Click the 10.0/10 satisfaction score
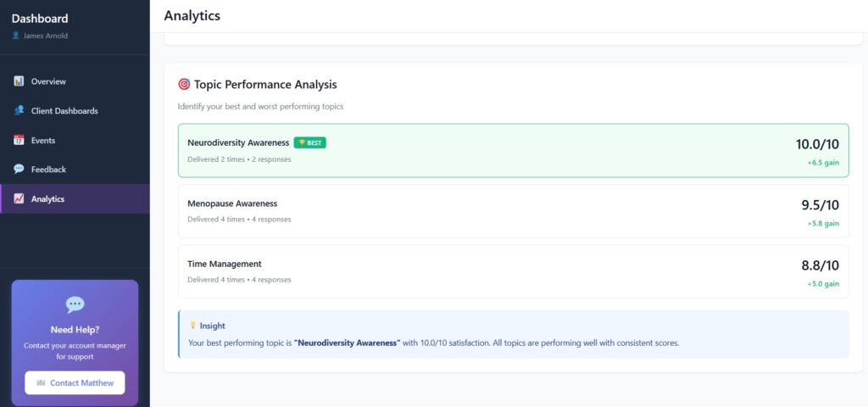 pos(817,144)
